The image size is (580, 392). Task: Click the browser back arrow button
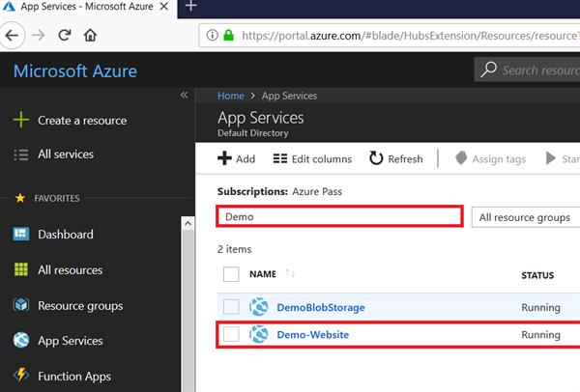point(14,36)
